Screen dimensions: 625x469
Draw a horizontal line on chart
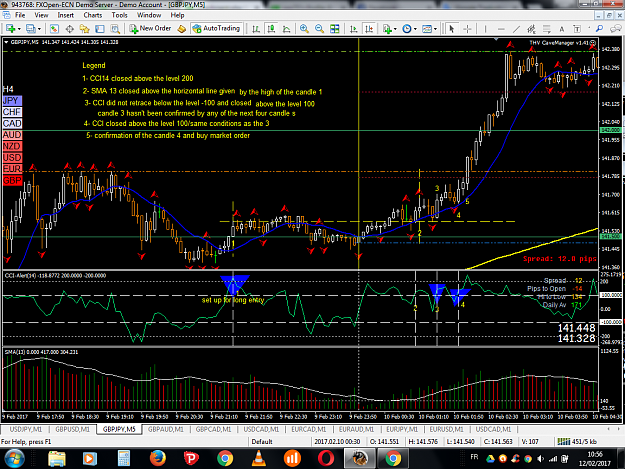point(501,29)
